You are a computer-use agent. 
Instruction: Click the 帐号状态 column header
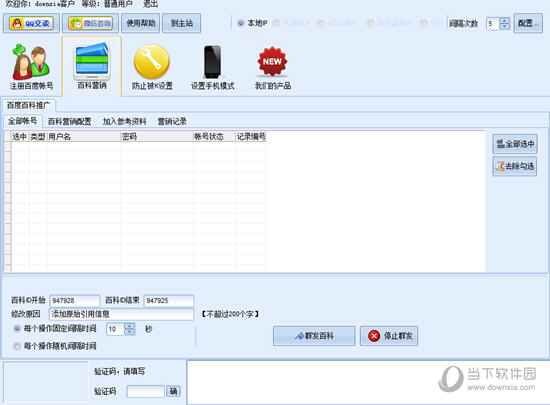[x=214, y=136]
